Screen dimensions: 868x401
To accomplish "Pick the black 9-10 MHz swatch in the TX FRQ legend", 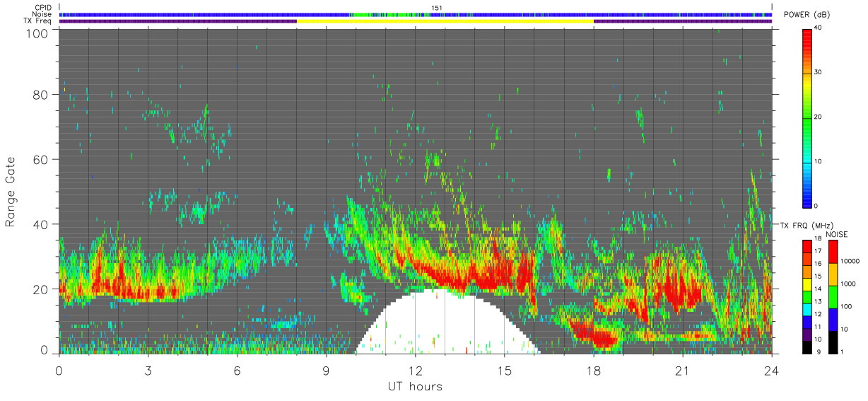I will 808,347.
